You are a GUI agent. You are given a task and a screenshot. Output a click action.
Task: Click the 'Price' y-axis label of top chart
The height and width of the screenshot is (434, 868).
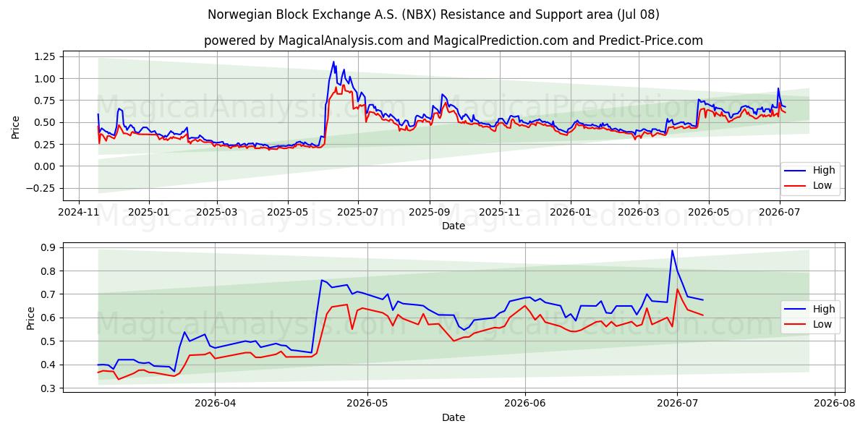[x=16, y=127]
